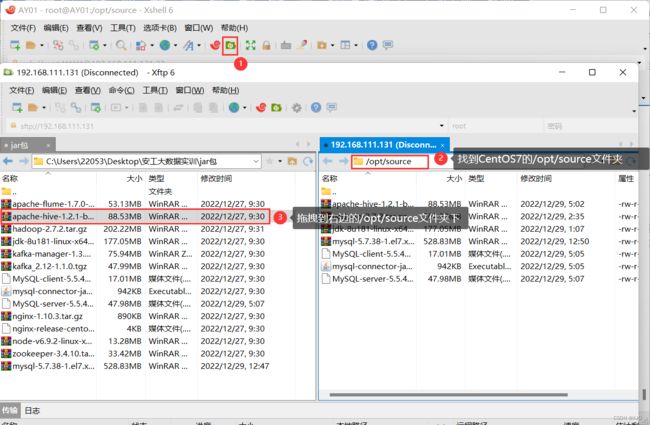Open Xshell 选项卡(B) menu
This screenshot has height=425, width=650.
click(x=160, y=28)
